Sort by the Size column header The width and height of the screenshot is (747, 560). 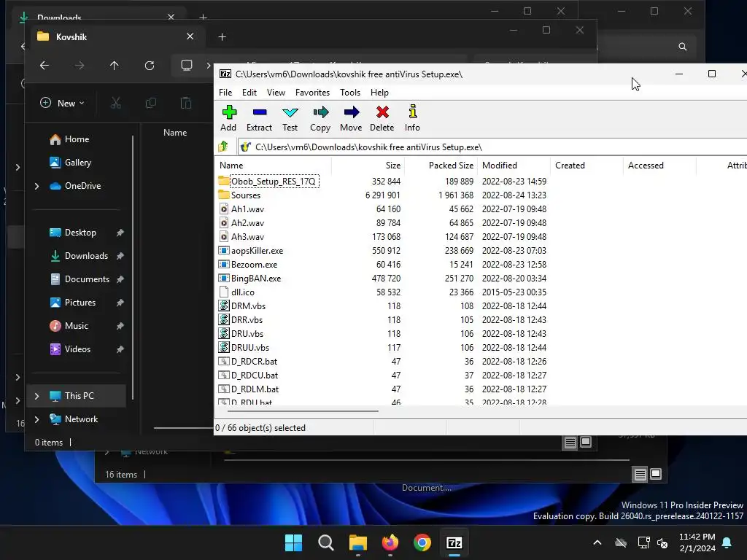(368, 166)
